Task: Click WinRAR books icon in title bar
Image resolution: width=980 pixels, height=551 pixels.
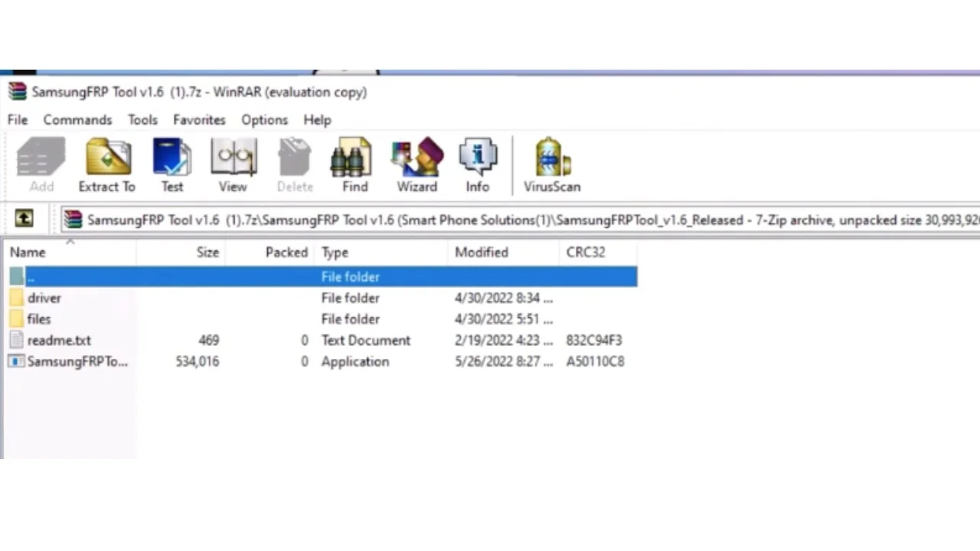Action: coord(17,92)
